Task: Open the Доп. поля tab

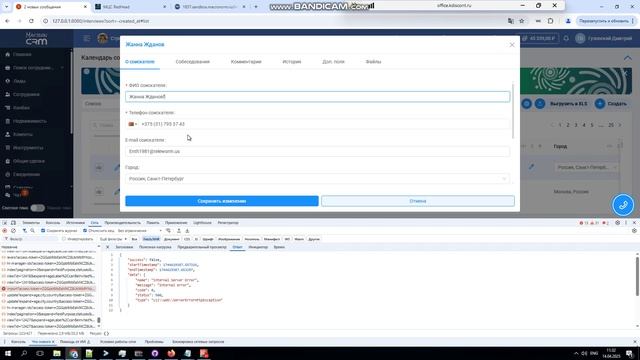Action: tap(333, 62)
